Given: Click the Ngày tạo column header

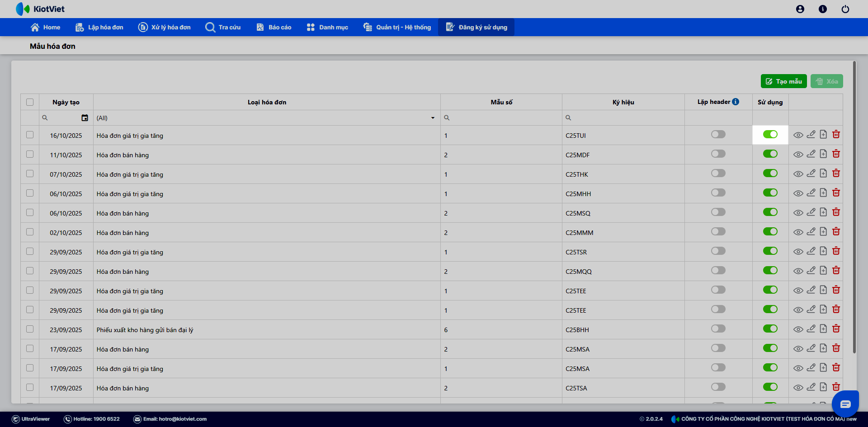Looking at the screenshot, I should point(66,102).
